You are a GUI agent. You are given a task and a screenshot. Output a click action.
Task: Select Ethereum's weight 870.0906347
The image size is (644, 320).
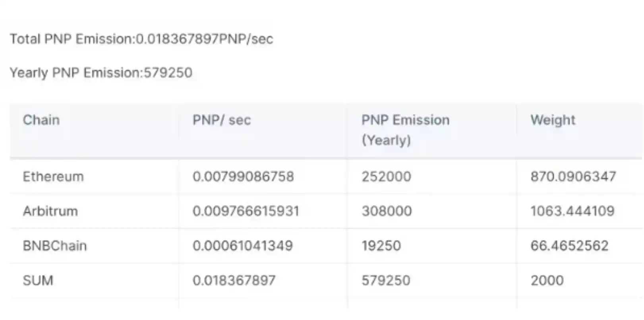[573, 176]
